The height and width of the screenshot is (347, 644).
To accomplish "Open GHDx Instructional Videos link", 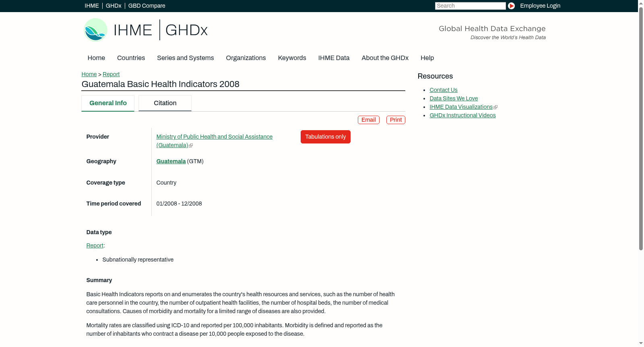I will pos(462,116).
